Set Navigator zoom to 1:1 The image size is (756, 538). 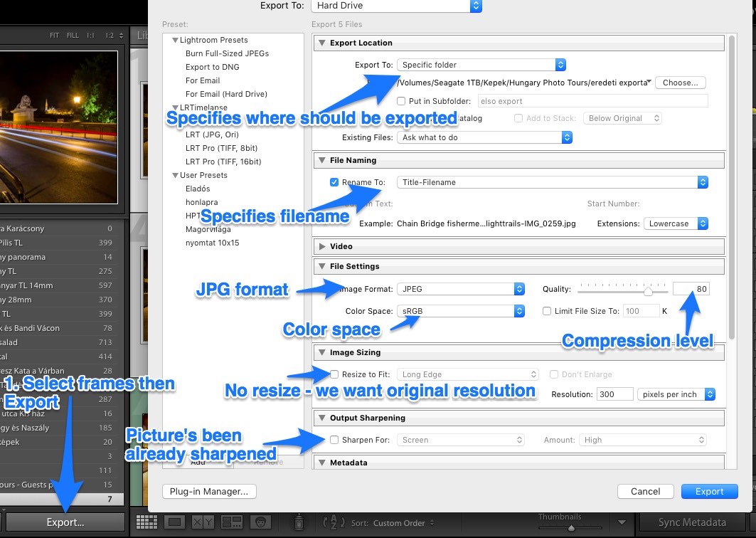(x=90, y=35)
